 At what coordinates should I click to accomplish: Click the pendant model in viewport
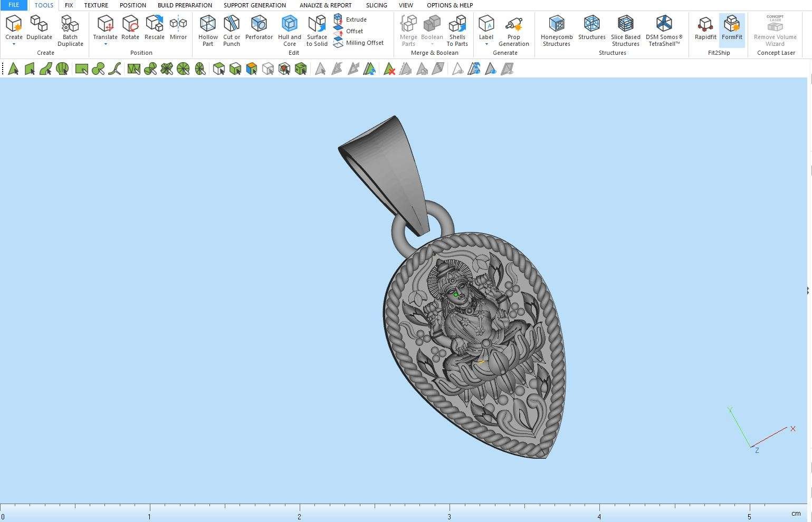coord(475,343)
